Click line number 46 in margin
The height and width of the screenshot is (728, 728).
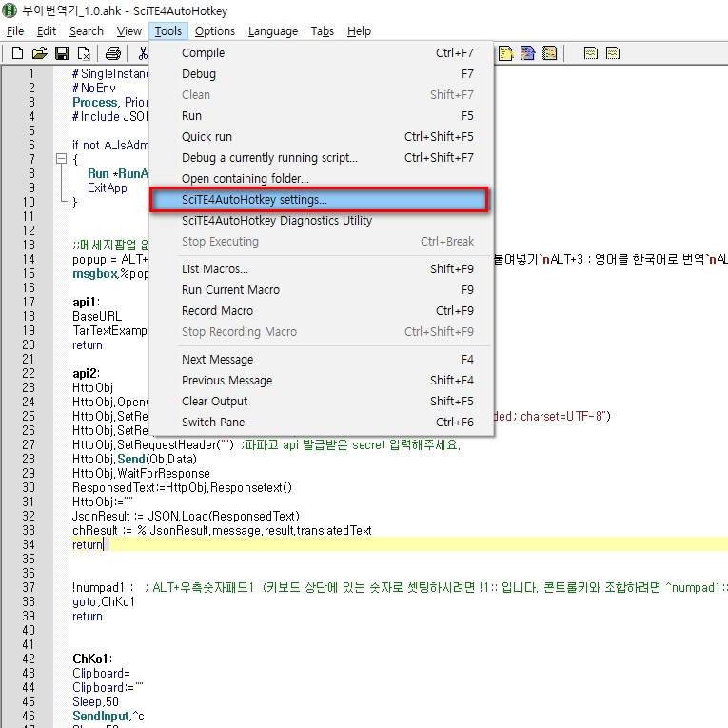click(29, 716)
